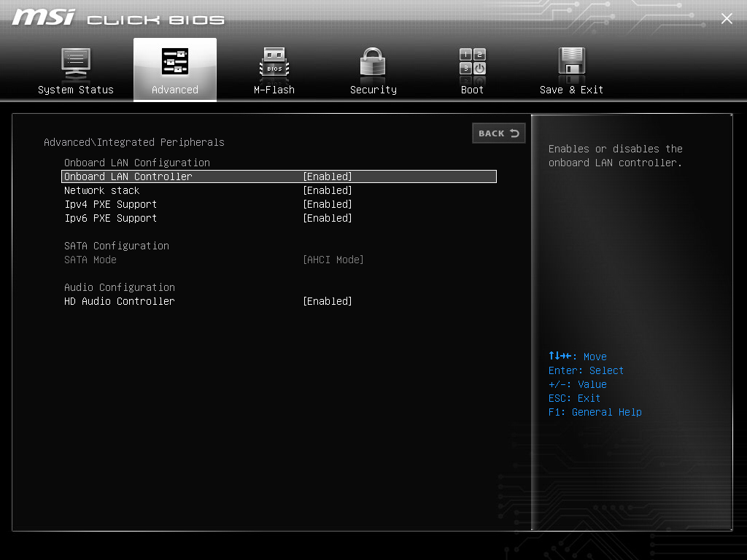Select SATA Mode setting
This screenshot has height=560, width=747.
pyautogui.click(x=90, y=260)
